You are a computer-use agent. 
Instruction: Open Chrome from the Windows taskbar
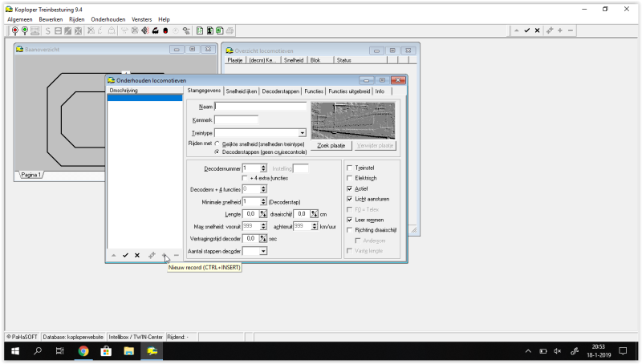pos(83,351)
